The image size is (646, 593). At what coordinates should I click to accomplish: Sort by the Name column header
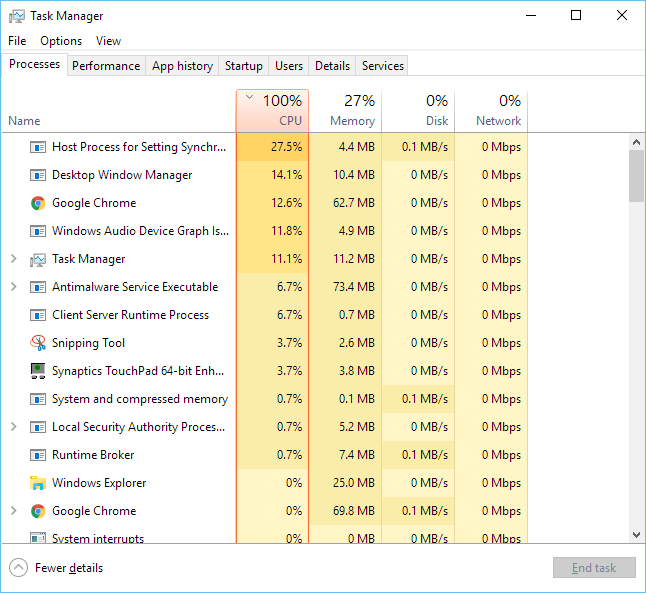coord(119,111)
